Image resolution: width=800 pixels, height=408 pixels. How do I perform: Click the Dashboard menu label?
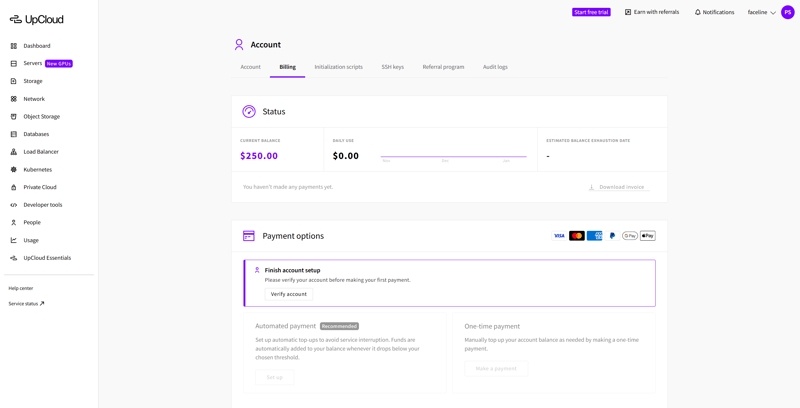37,46
